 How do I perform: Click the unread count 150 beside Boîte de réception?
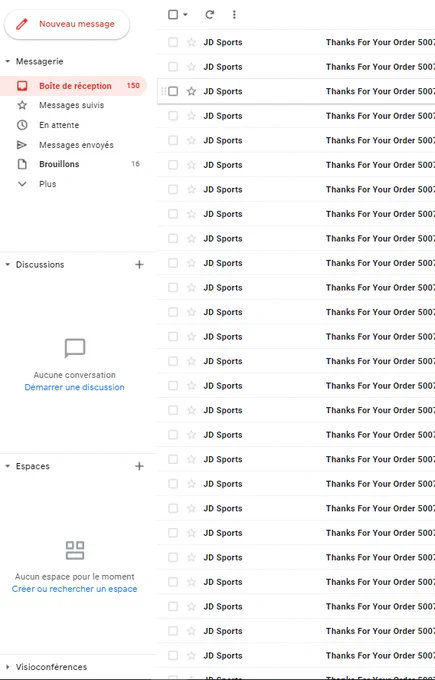coord(133,85)
